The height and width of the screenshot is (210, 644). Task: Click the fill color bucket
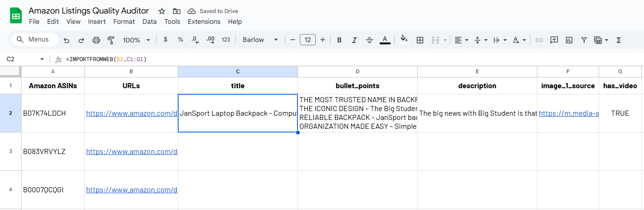pyautogui.click(x=404, y=40)
